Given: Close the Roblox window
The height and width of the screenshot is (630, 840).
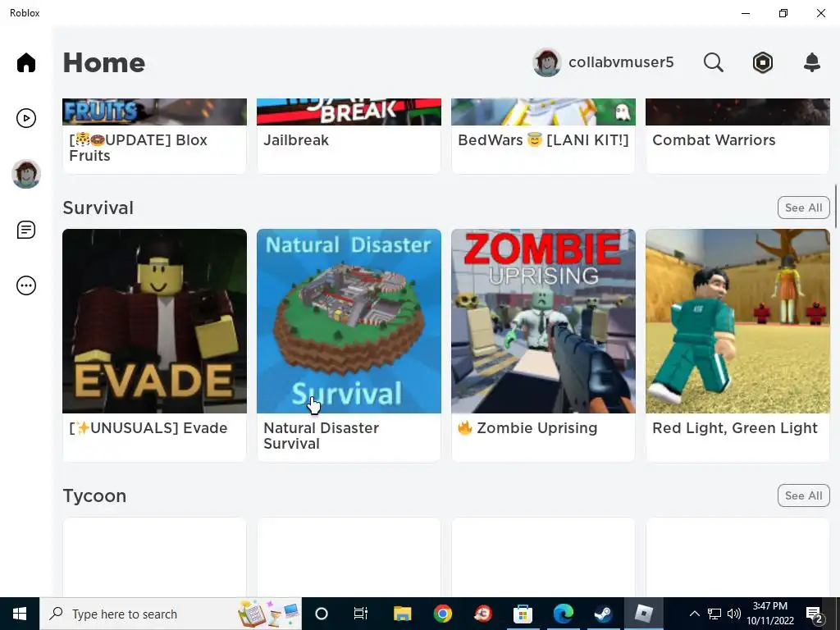Looking at the screenshot, I should (x=820, y=13).
